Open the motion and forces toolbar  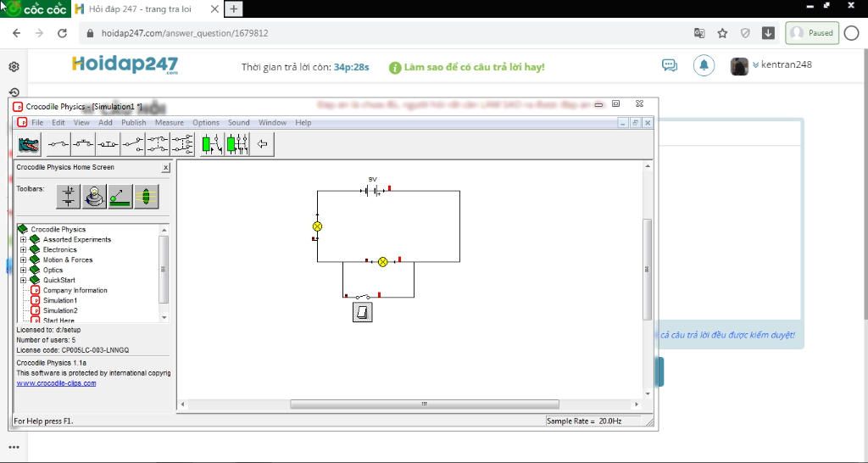click(120, 197)
